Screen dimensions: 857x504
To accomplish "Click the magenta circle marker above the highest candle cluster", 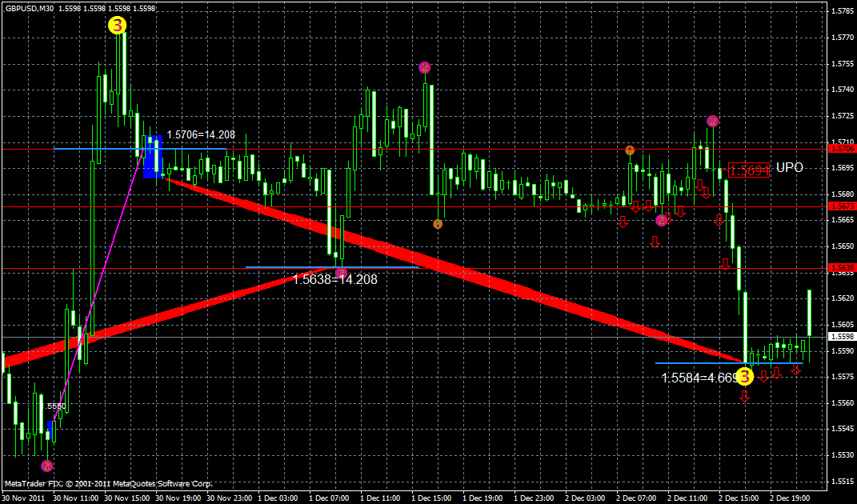I will tap(423, 68).
